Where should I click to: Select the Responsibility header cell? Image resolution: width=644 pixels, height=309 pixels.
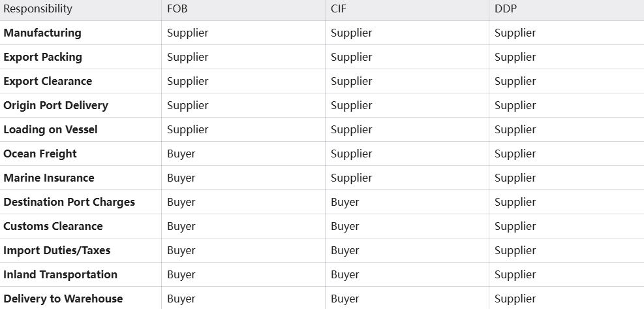[38, 9]
